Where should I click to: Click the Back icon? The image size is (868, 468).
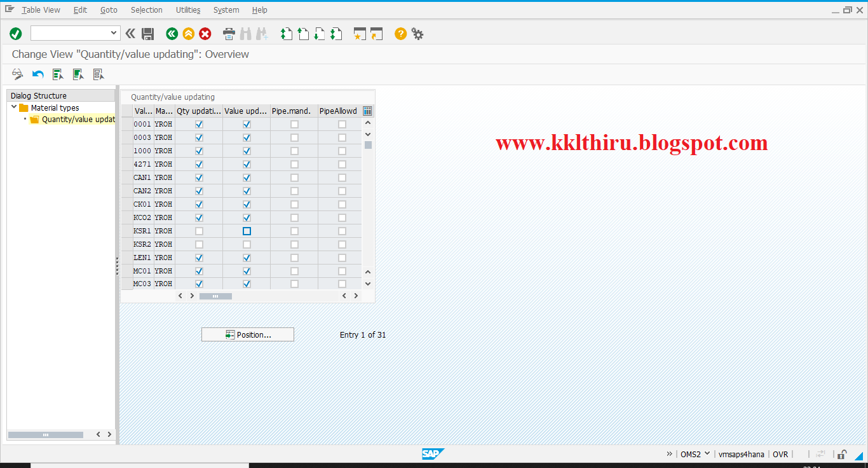[x=172, y=33]
